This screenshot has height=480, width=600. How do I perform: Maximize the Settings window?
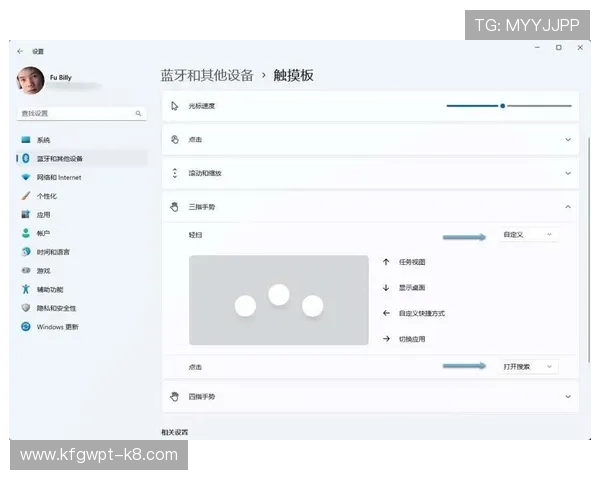[559, 47]
